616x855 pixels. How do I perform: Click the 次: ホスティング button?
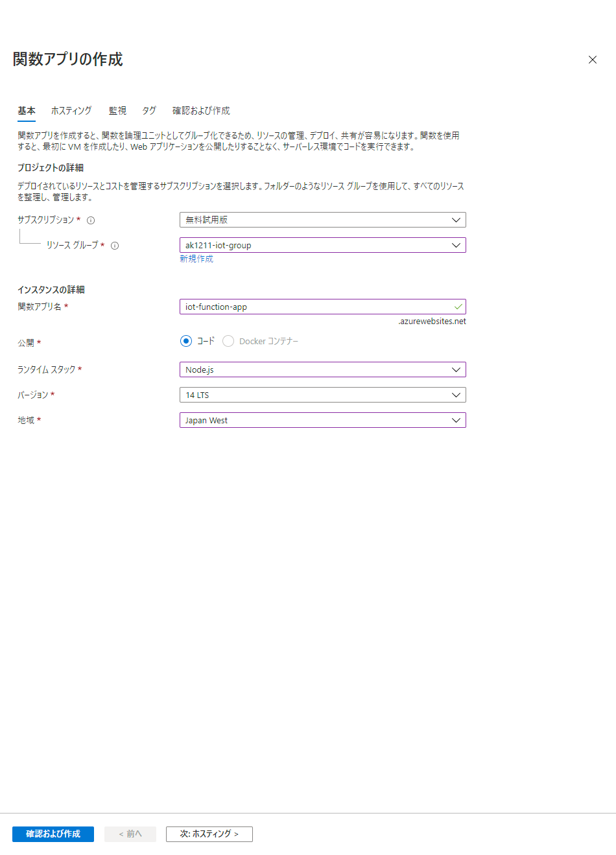tap(209, 834)
